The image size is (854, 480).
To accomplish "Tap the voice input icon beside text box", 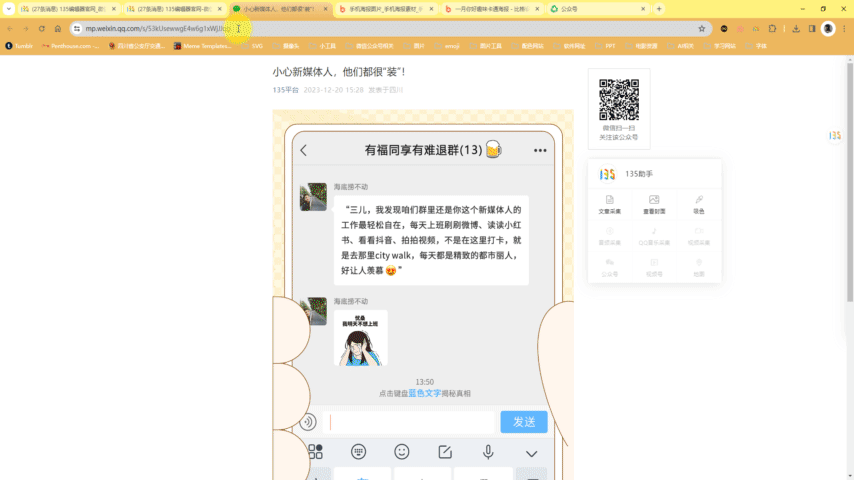I will point(308,421).
